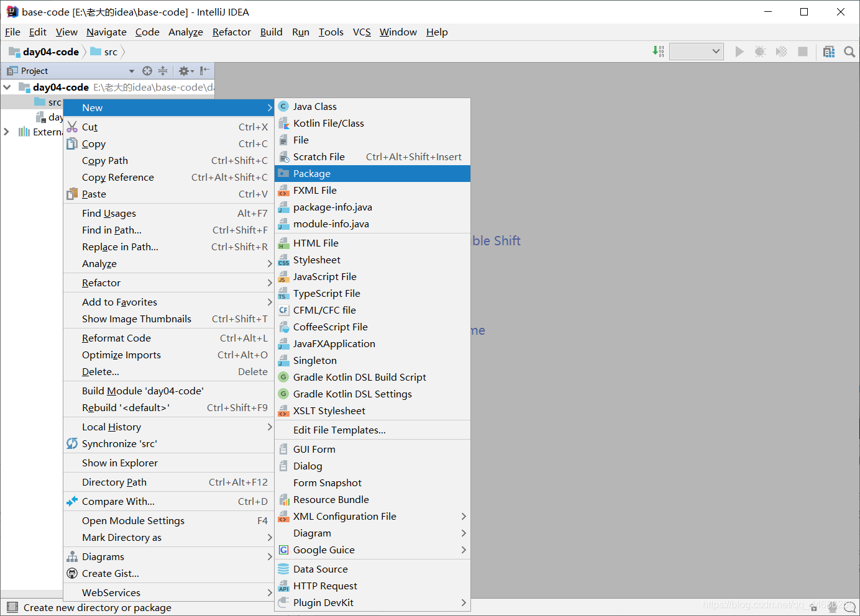Viewport: 860px width, 616px height.
Task: Click the FXML File icon
Action: click(283, 191)
